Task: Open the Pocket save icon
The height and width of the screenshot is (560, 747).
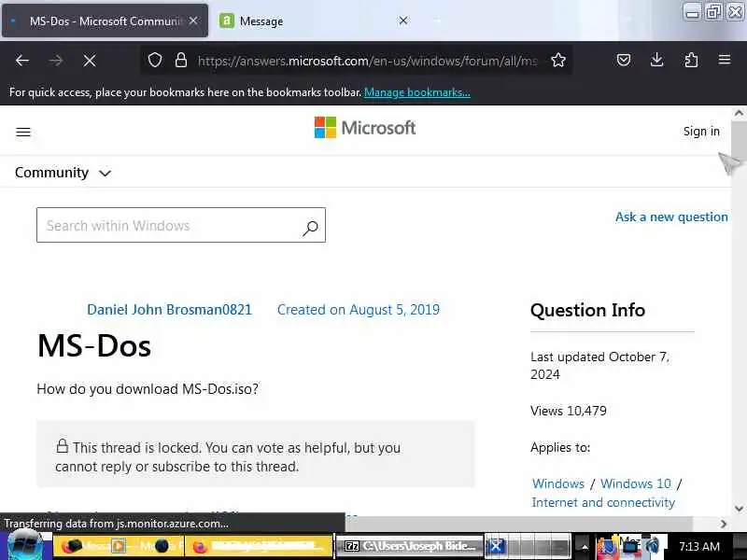Action: pos(624,60)
